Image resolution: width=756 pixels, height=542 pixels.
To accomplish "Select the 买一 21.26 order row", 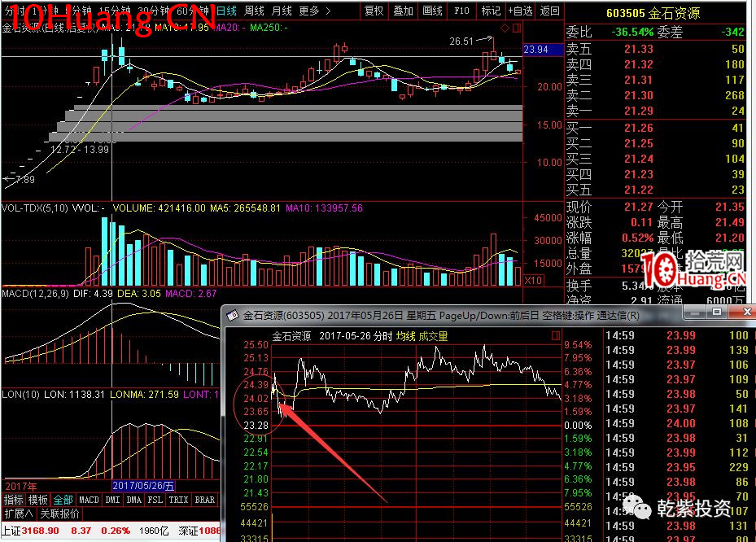I will tap(655, 129).
